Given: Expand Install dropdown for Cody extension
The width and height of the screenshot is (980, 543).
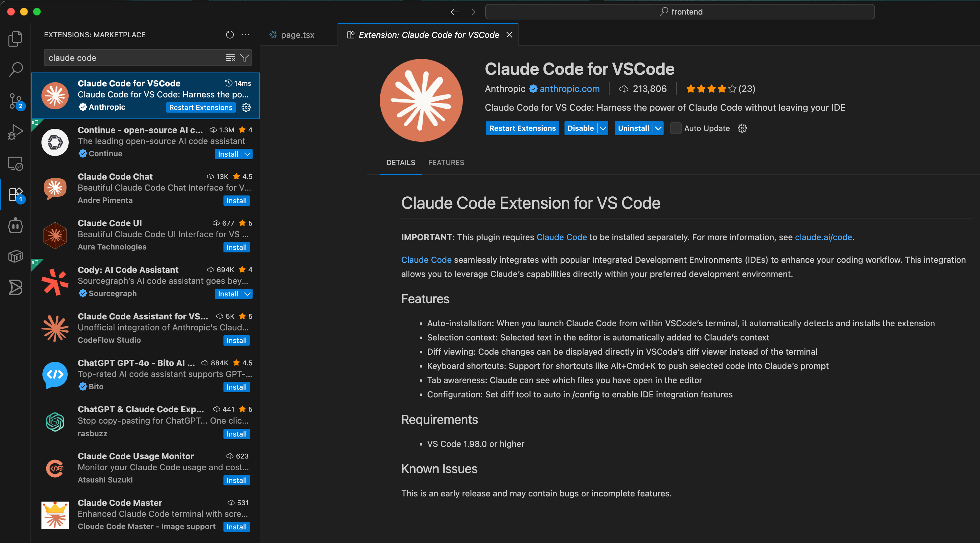Looking at the screenshot, I should (x=248, y=294).
